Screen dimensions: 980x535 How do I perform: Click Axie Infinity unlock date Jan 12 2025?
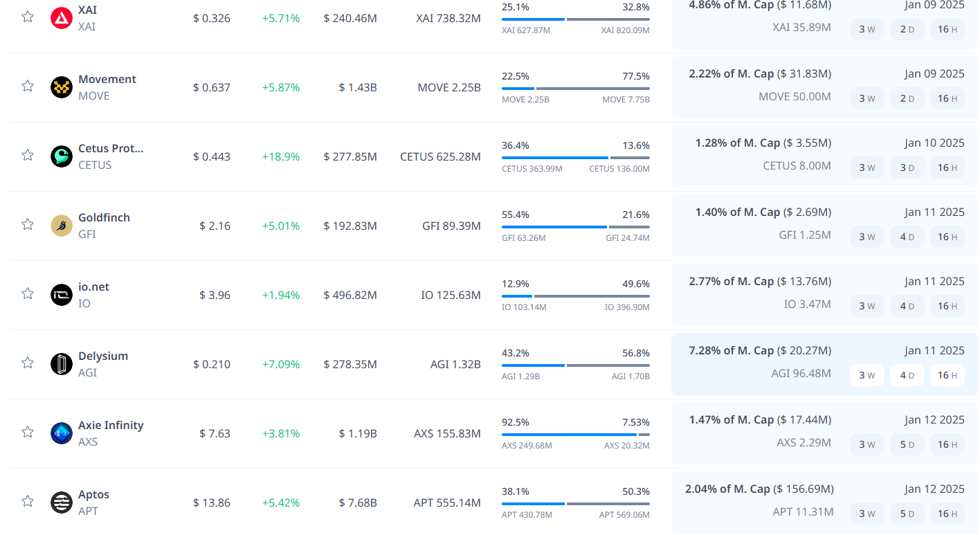click(x=934, y=419)
